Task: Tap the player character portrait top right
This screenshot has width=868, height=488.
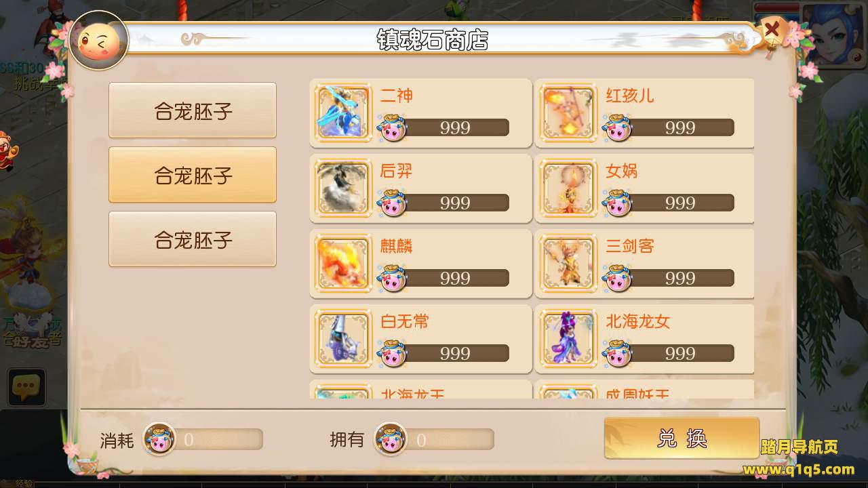Action: [x=835, y=34]
